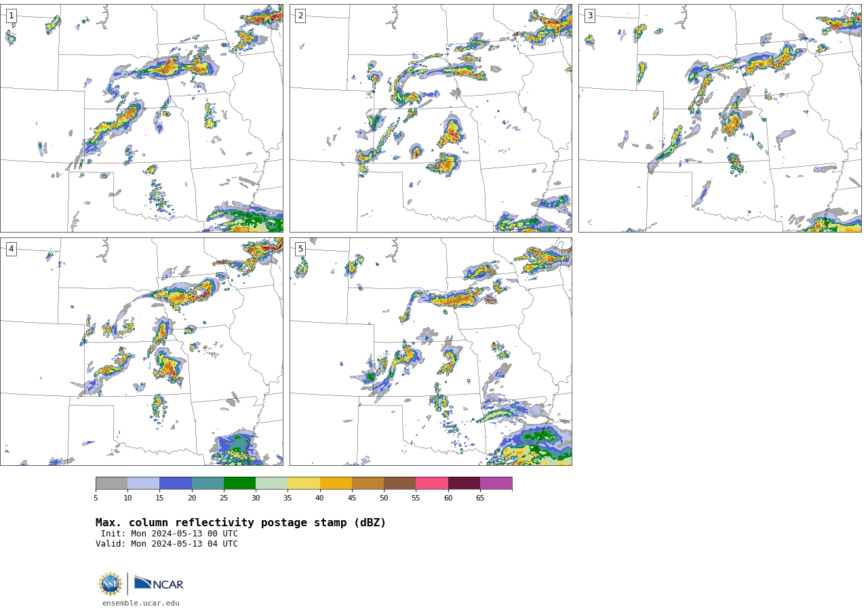
Task: Click the light blue 10-15 dBZ swatch
Action: pos(144,483)
